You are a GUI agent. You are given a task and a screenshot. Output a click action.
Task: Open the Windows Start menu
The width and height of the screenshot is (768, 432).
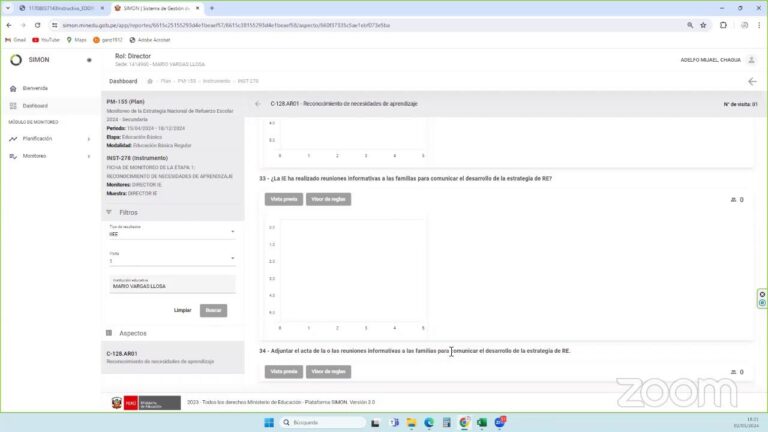click(x=269, y=423)
